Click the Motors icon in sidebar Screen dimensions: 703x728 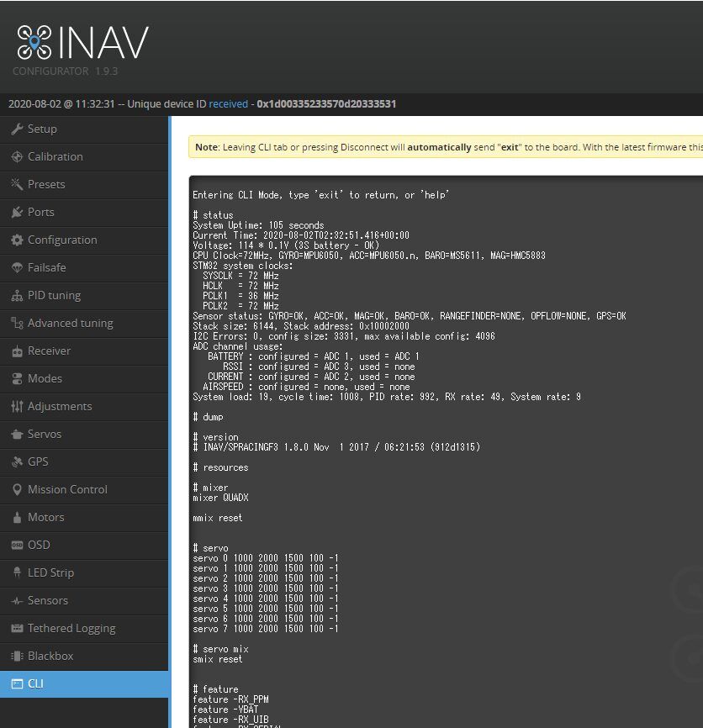click(17, 518)
